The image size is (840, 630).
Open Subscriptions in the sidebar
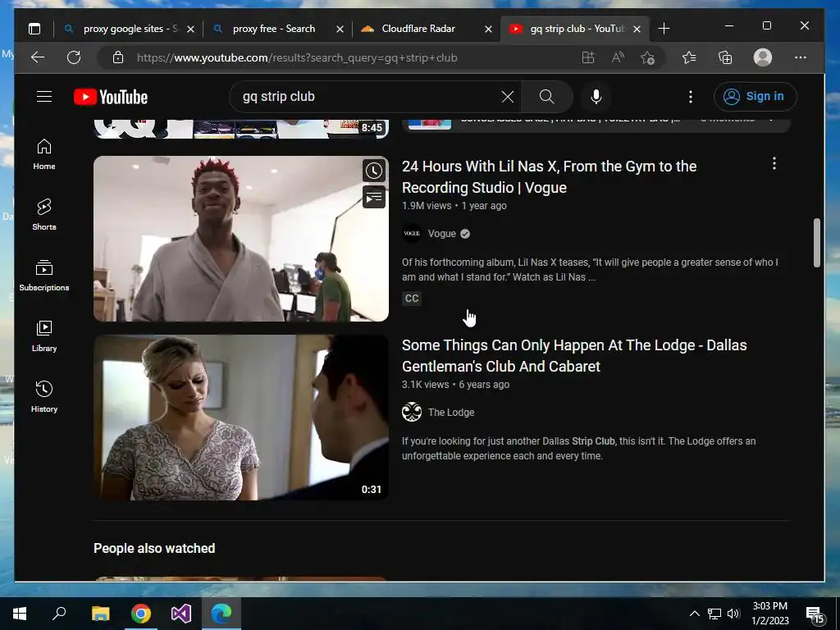tap(44, 276)
